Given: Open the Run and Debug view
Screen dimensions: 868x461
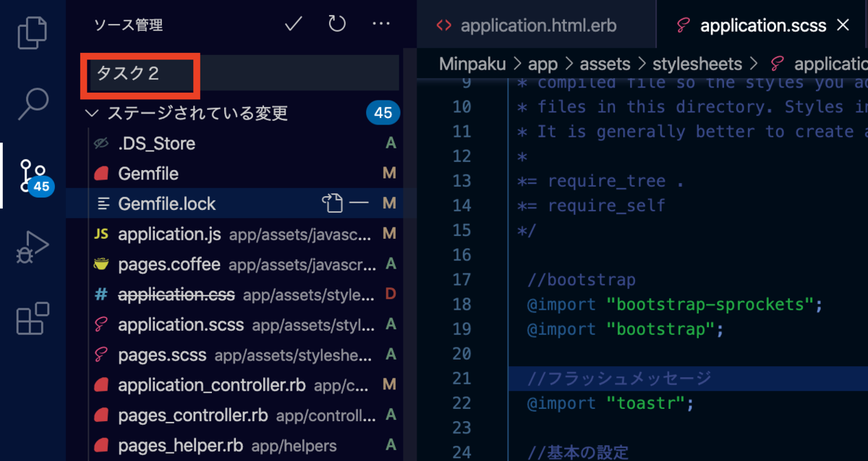Looking at the screenshot, I should 32,248.
